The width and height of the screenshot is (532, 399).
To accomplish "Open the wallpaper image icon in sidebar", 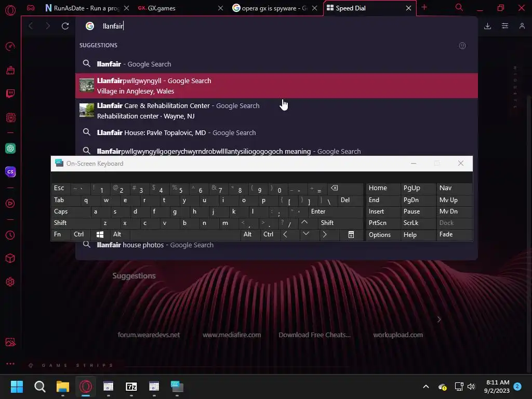I will (10, 342).
